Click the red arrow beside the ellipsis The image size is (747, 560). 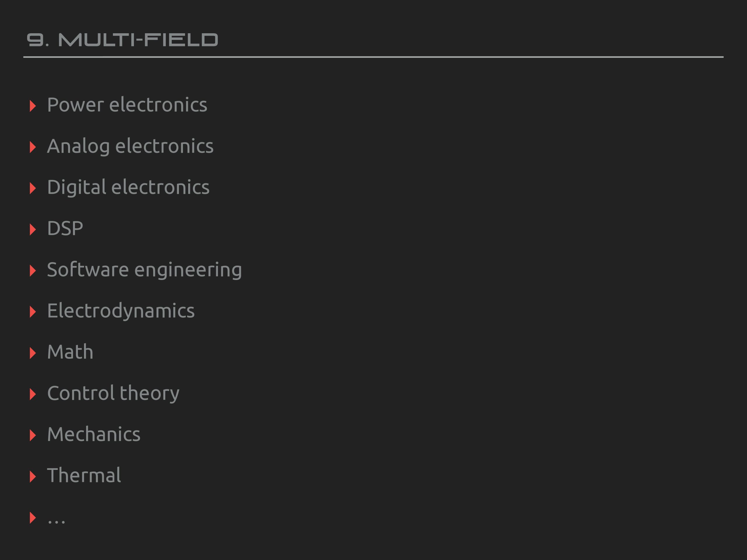pos(33,518)
